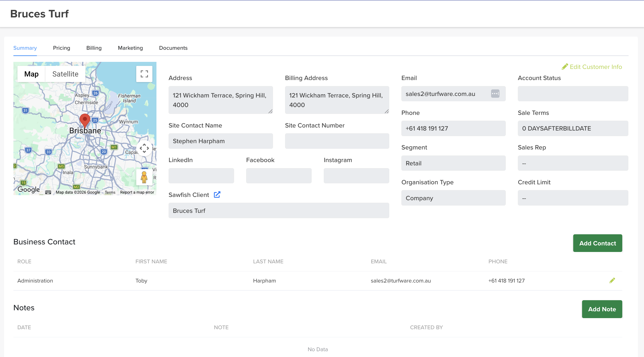Click the LinkedIn input field

201,176
